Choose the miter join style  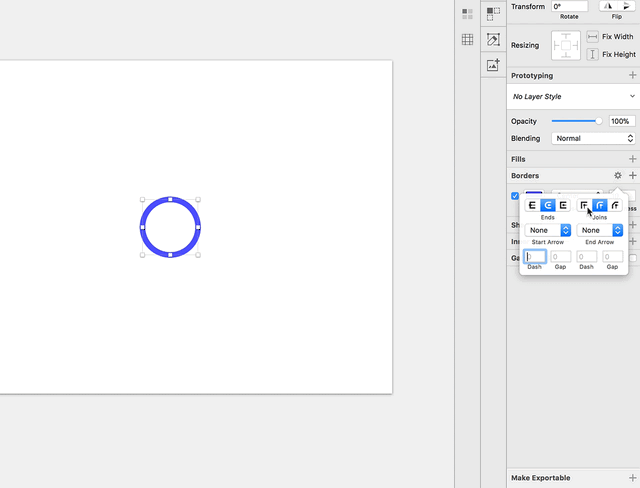pyautogui.click(x=584, y=205)
